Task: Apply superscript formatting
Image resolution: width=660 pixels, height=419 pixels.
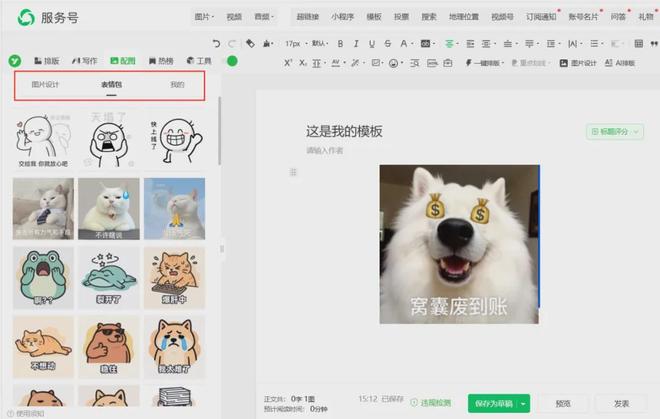Action: coord(288,63)
